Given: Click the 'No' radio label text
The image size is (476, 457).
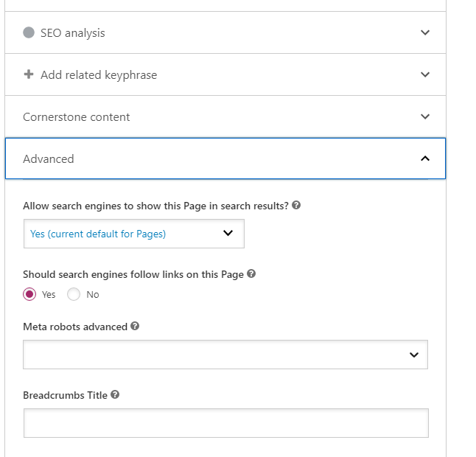Looking at the screenshot, I should point(93,295).
